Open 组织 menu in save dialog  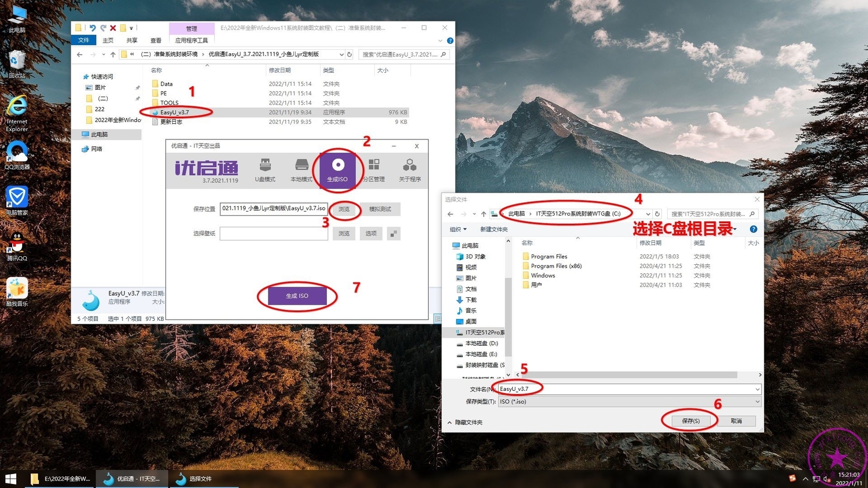click(x=458, y=229)
